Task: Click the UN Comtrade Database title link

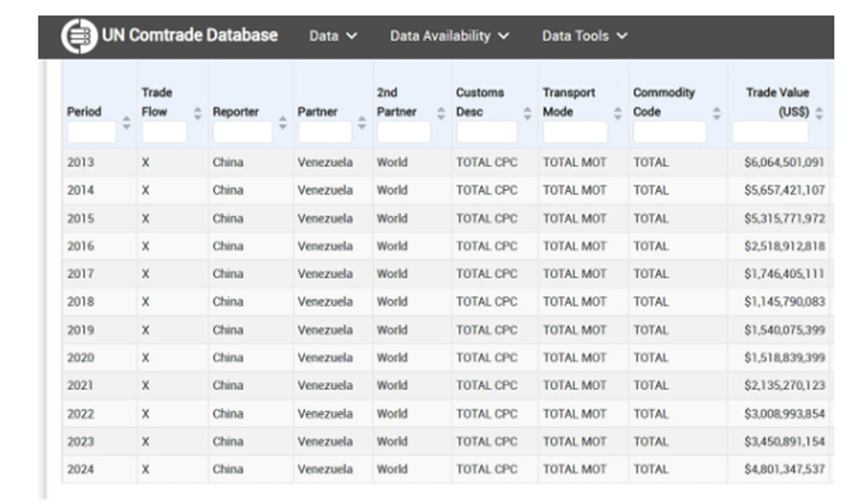Action: pos(189,35)
